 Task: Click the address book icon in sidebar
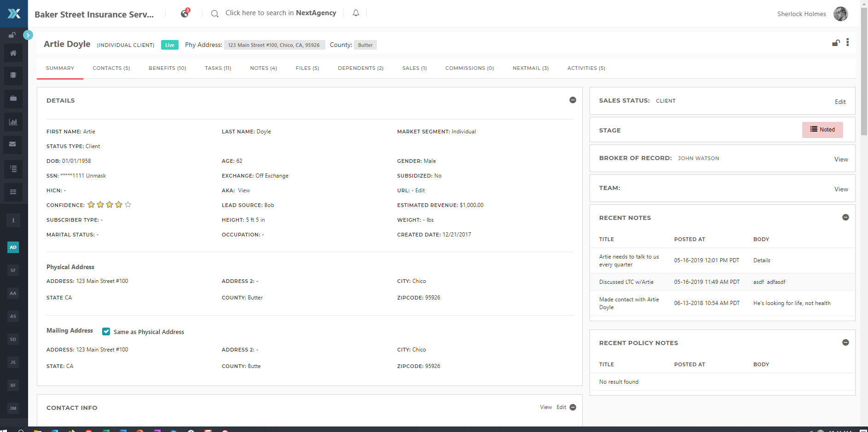[13, 75]
